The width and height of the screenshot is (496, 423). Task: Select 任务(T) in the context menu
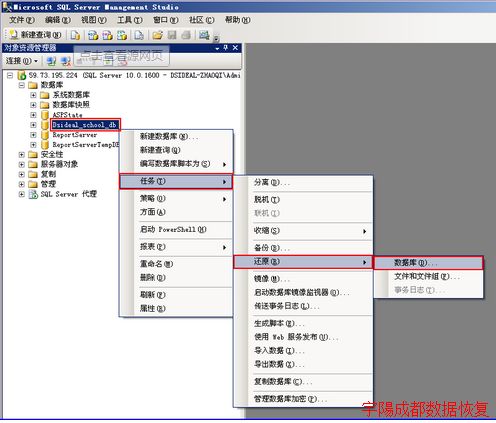click(176, 181)
